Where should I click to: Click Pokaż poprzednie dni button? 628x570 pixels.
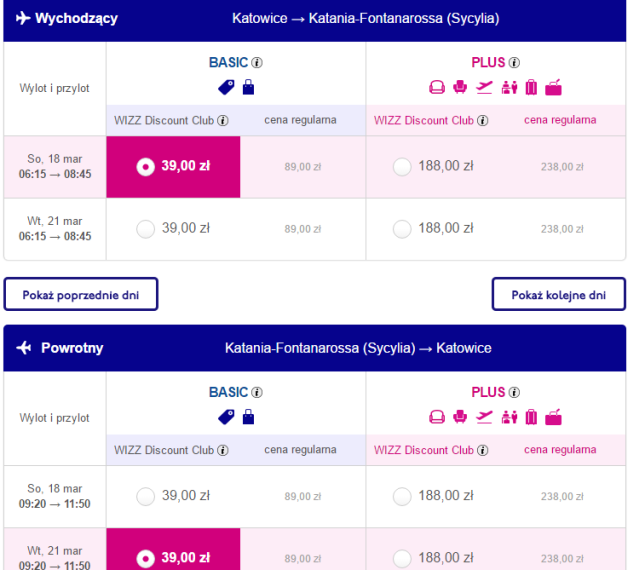81,294
